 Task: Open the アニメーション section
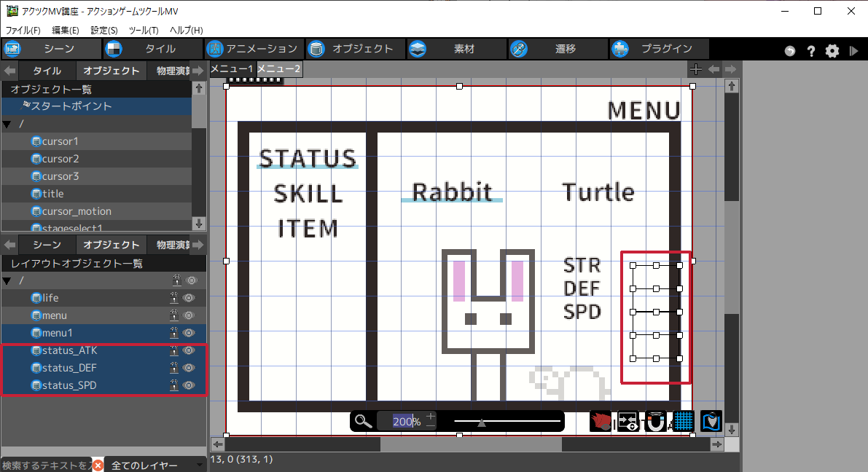(x=253, y=49)
